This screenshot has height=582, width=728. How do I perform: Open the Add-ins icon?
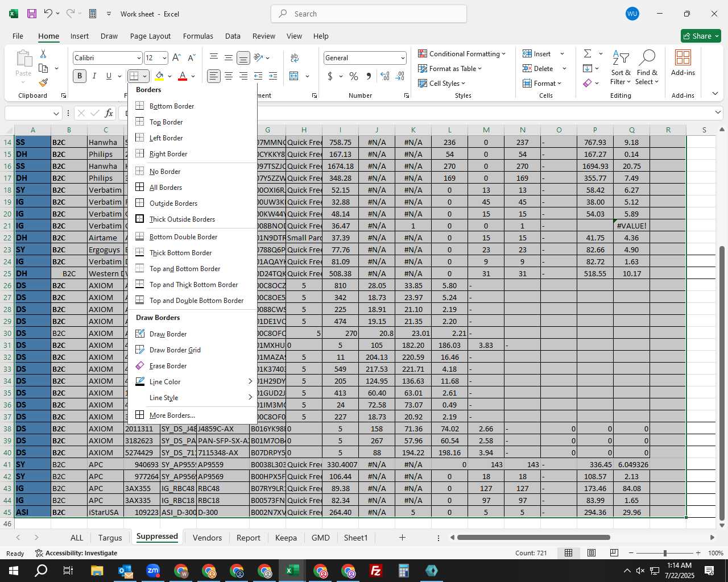[683, 63]
